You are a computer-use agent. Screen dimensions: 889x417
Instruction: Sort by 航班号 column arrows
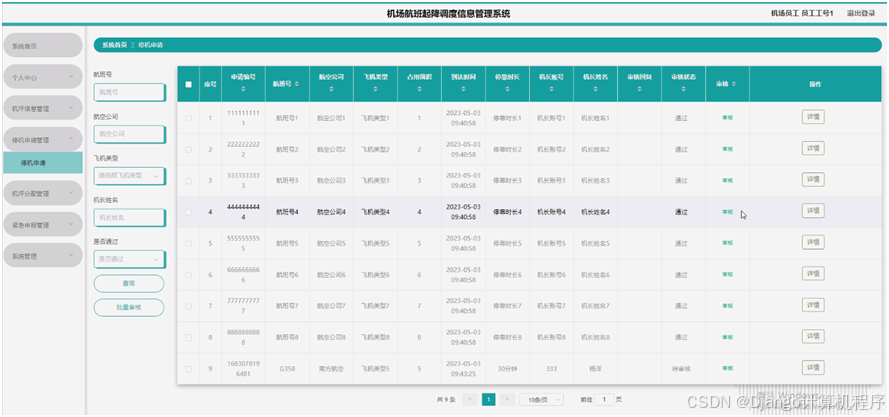298,83
